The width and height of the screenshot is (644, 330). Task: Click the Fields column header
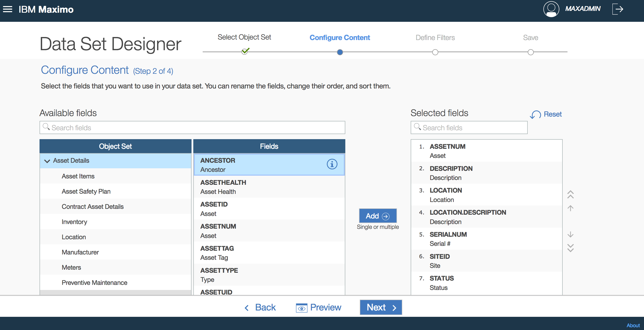coord(269,146)
